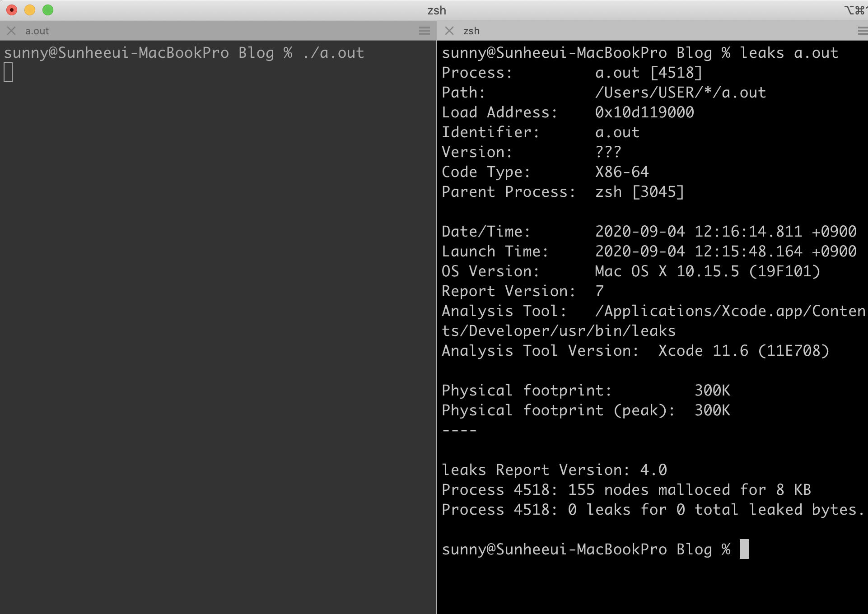
Task: Click the block cursor at right prompt
Action: [744, 549]
